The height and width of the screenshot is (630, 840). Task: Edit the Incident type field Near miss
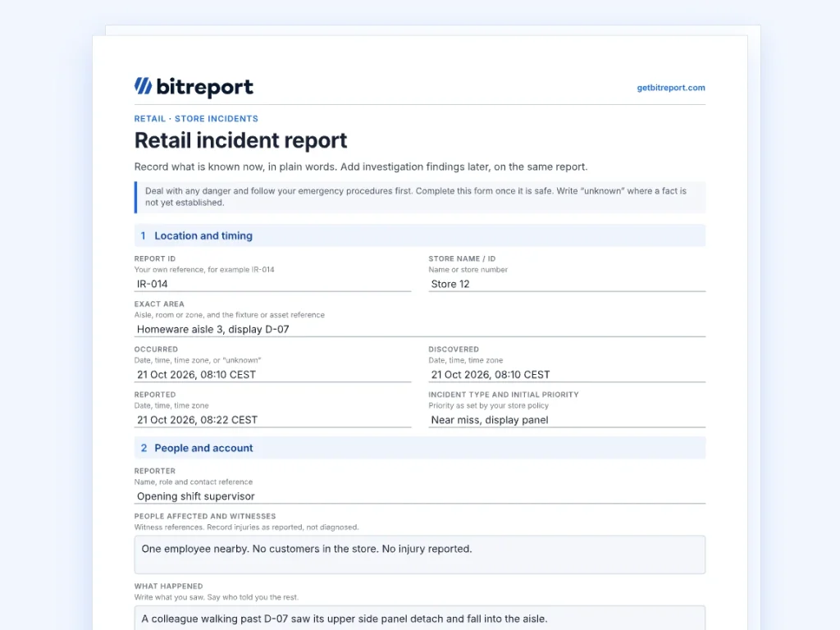567,420
